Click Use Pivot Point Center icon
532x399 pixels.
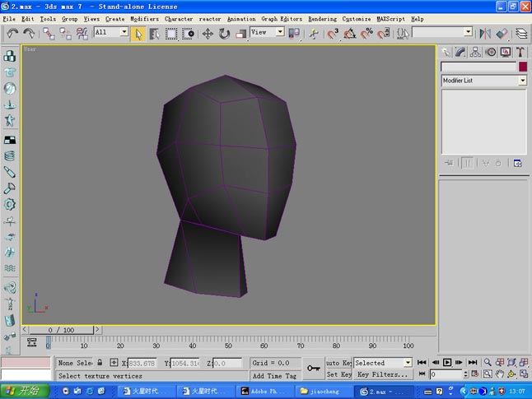[x=294, y=34]
